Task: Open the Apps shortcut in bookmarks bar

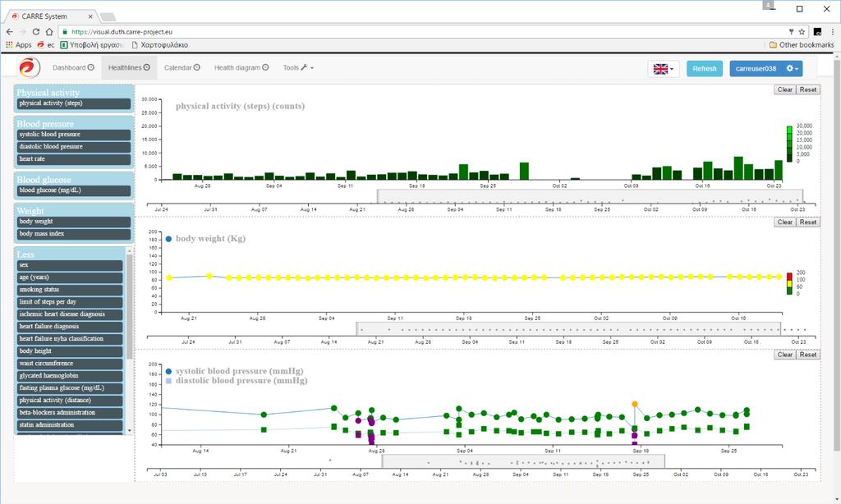Action: point(19,45)
